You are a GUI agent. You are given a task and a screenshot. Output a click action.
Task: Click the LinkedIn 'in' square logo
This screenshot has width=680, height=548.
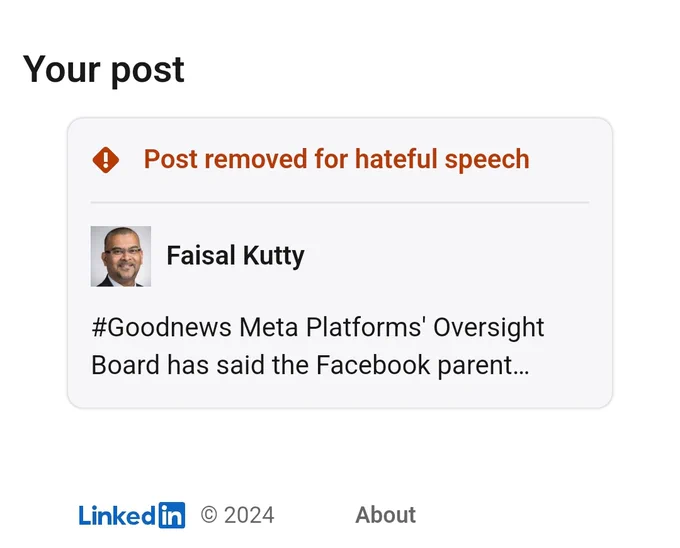pyautogui.click(x=172, y=515)
